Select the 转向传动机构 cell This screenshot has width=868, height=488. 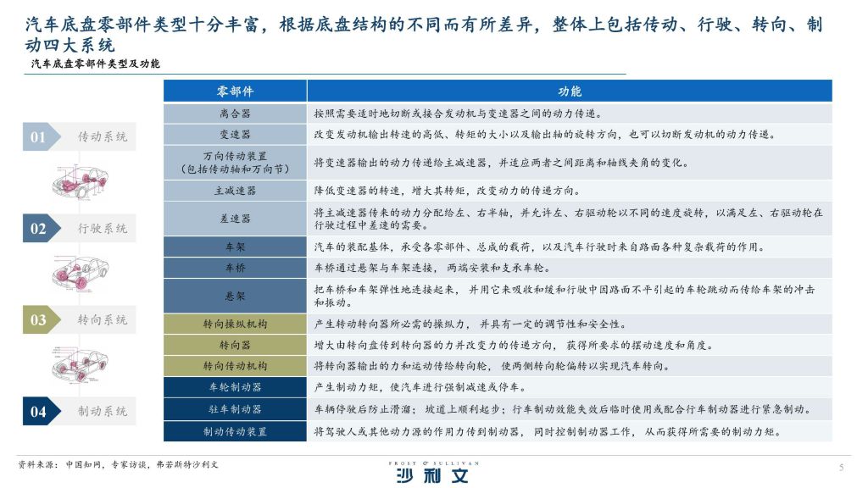(236, 366)
